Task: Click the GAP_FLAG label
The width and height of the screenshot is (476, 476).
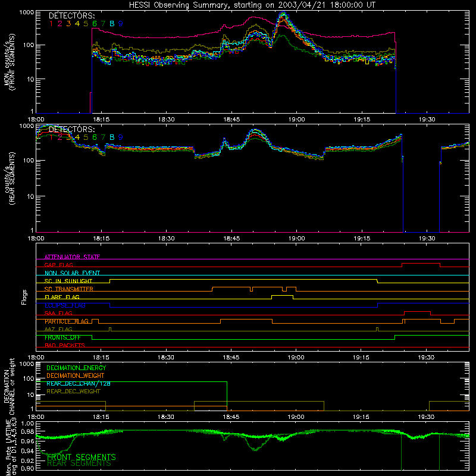Action: 58,265
